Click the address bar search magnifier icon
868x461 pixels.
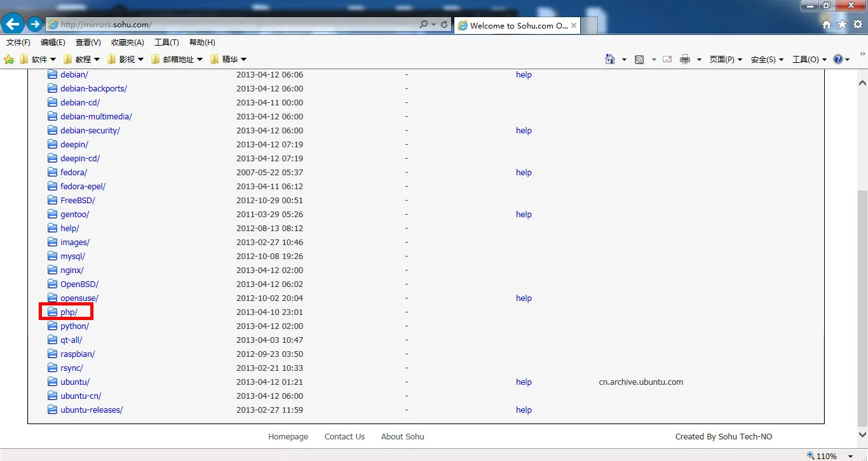pyautogui.click(x=424, y=25)
